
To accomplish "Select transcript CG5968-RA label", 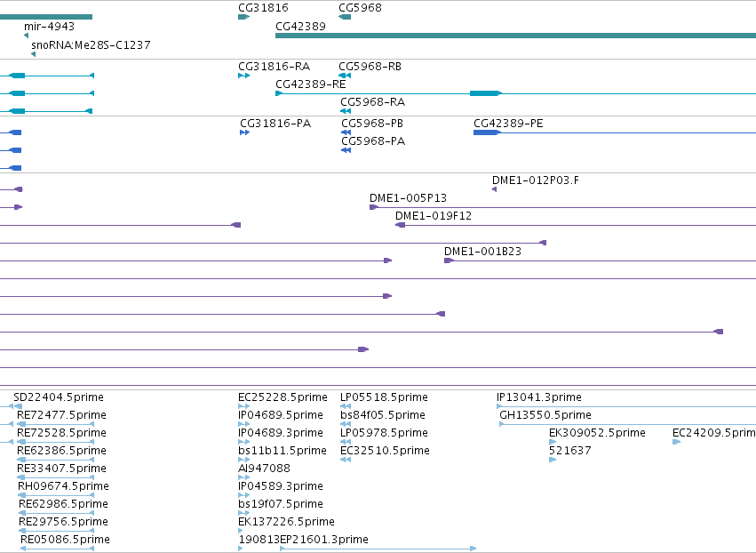I will coord(373,102).
